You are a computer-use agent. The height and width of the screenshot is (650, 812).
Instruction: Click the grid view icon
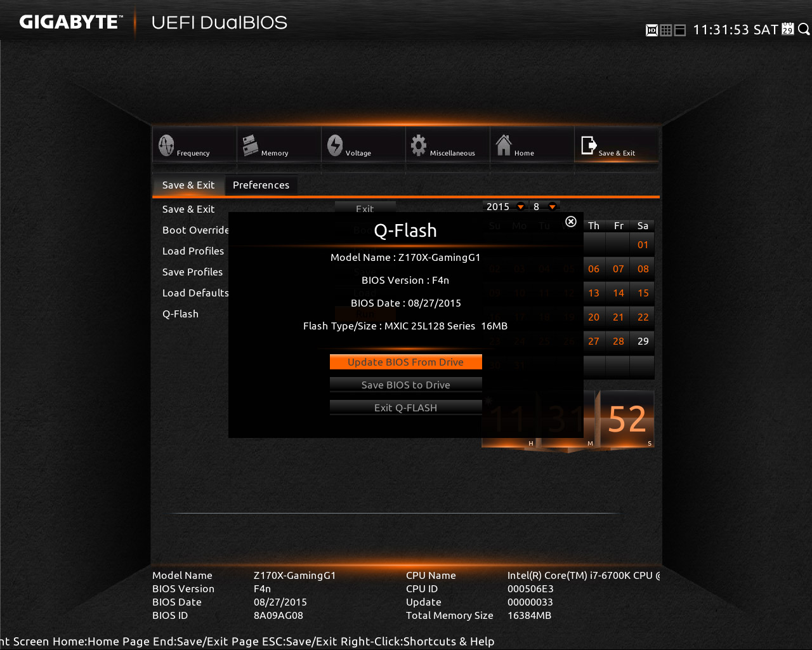point(666,30)
